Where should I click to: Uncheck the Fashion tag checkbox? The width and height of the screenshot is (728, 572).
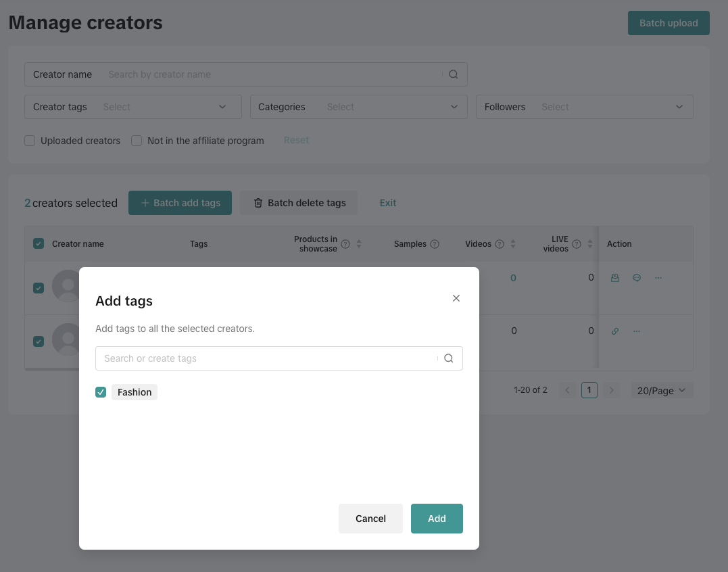(x=101, y=392)
